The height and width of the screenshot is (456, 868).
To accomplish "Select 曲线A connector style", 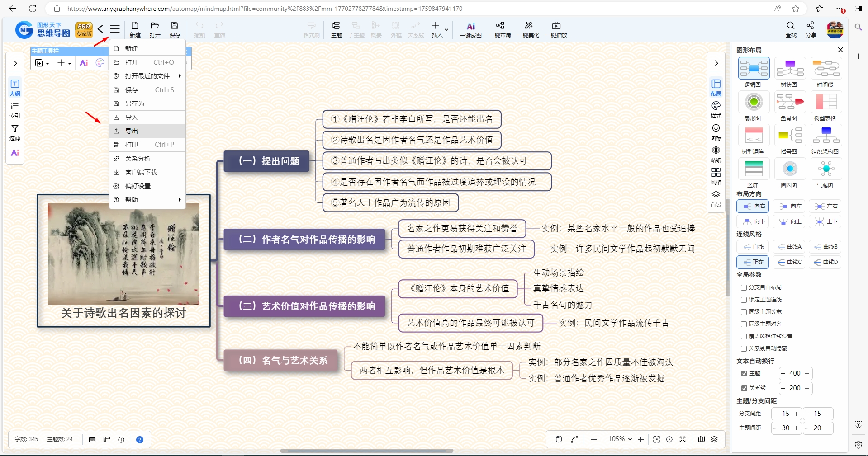I will (x=789, y=247).
